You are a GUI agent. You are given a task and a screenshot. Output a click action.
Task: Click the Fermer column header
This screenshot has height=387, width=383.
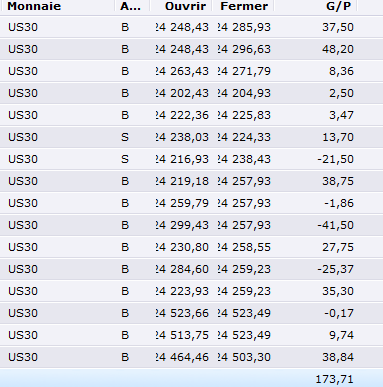(243, 6)
